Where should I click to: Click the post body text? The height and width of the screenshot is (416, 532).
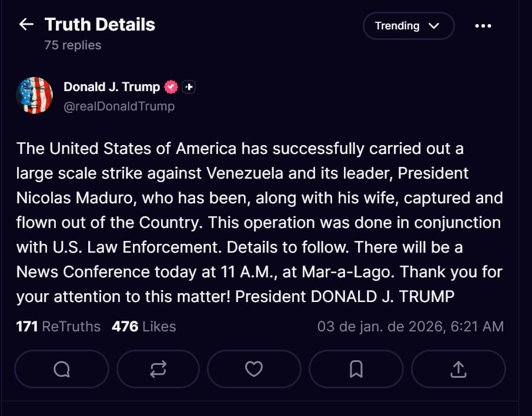click(259, 222)
